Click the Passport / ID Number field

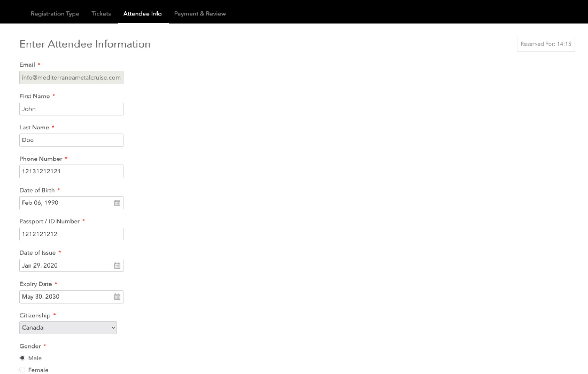point(71,234)
